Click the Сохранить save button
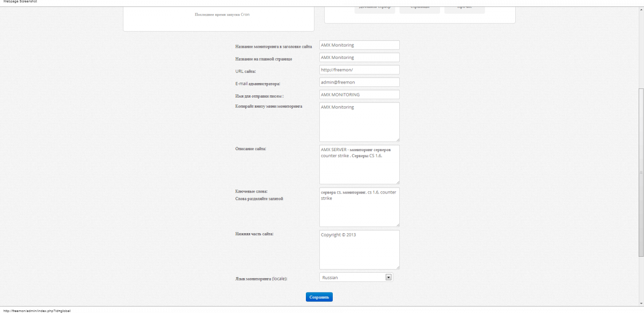Viewport: 644px width, 313px height. click(319, 297)
